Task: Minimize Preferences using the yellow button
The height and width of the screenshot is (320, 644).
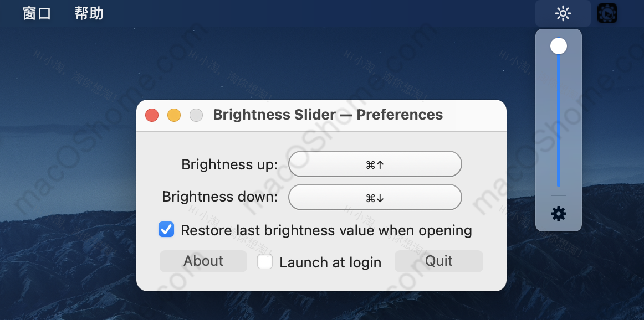Action: click(174, 115)
